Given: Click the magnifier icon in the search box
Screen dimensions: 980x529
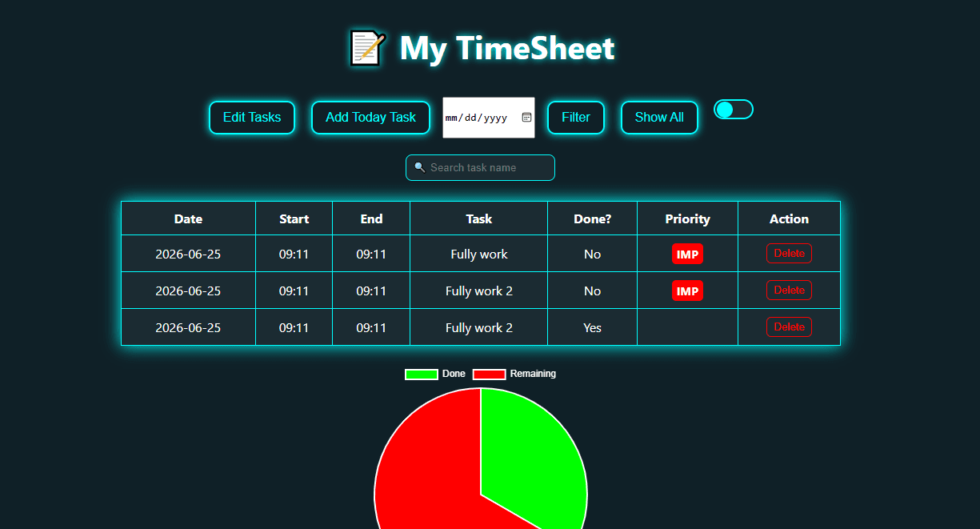Looking at the screenshot, I should pos(419,167).
